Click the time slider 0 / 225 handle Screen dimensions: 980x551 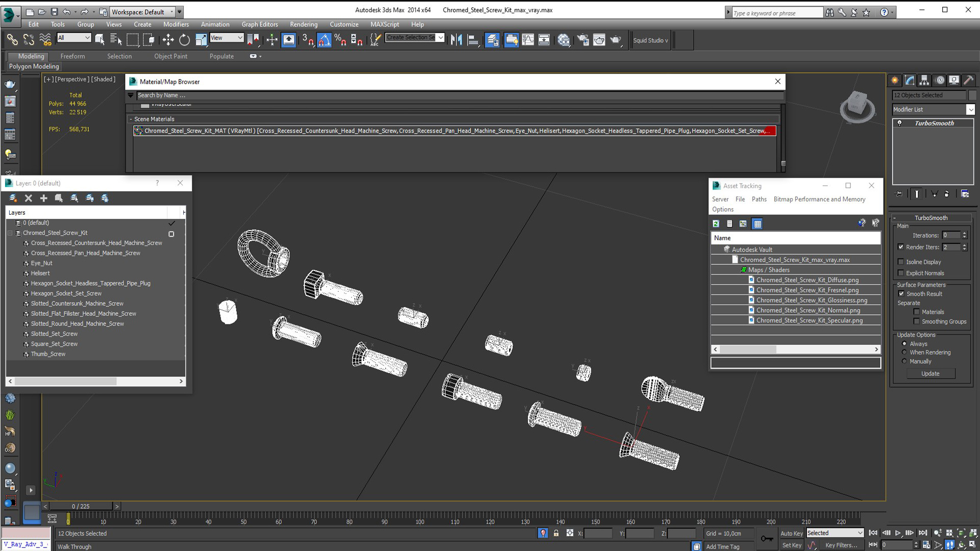[81, 506]
